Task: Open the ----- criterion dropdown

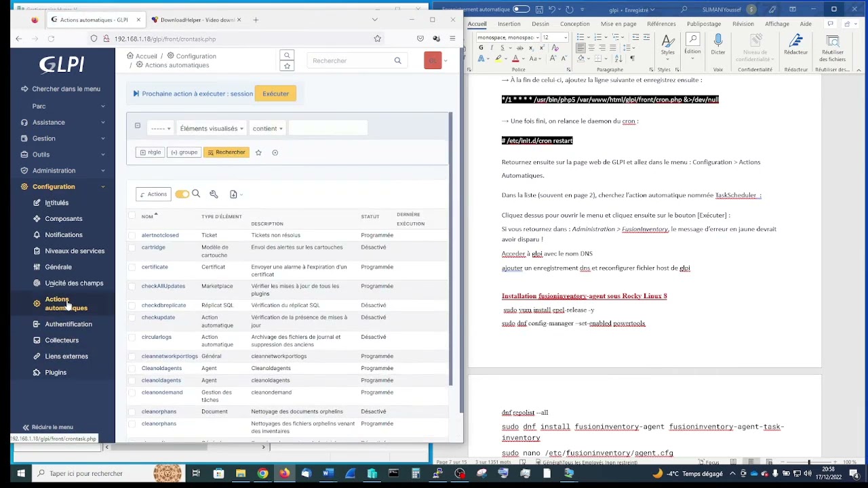Action: click(161, 128)
